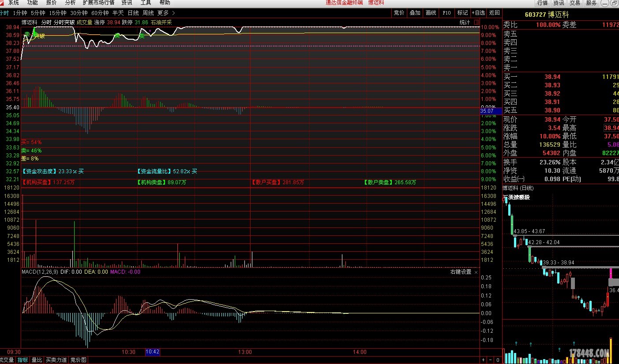Click the 买三 price 38.92 row
619x364 pixels.
click(x=561, y=93)
